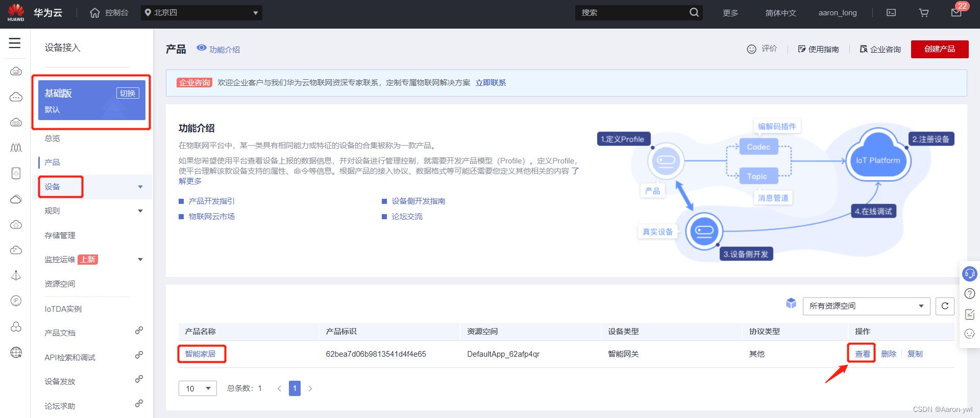Click 切换 on the 基础版 card
Viewport: 980px width, 418px height.
click(x=128, y=93)
